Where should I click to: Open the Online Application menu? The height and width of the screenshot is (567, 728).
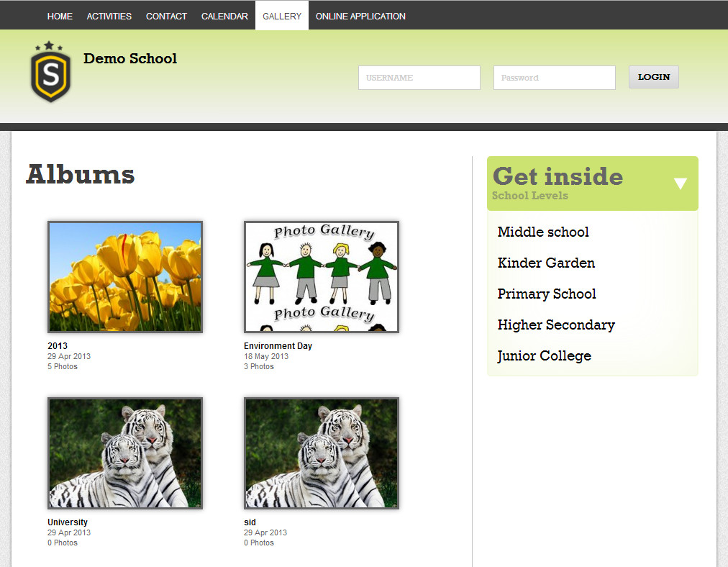click(x=360, y=17)
